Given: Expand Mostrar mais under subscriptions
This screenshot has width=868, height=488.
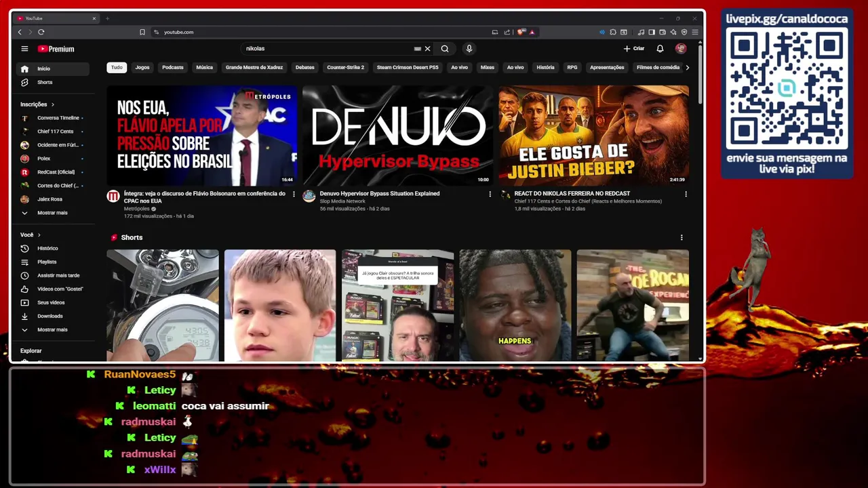Looking at the screenshot, I should [52, 213].
